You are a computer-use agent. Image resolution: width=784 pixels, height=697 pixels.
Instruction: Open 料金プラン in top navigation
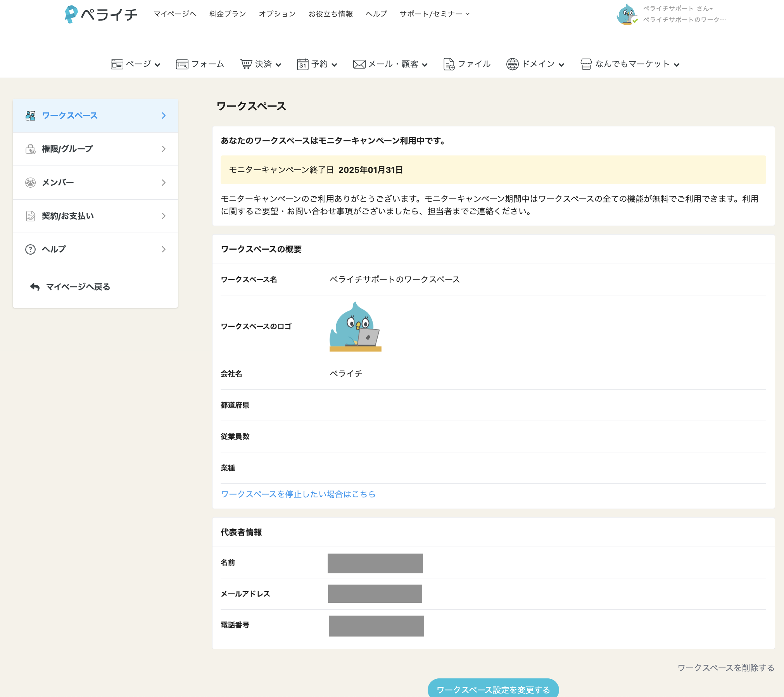point(228,14)
